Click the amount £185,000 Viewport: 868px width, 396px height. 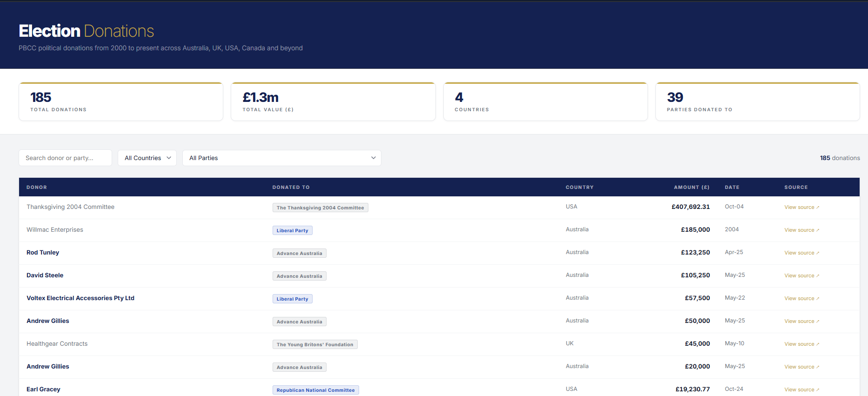(695, 229)
